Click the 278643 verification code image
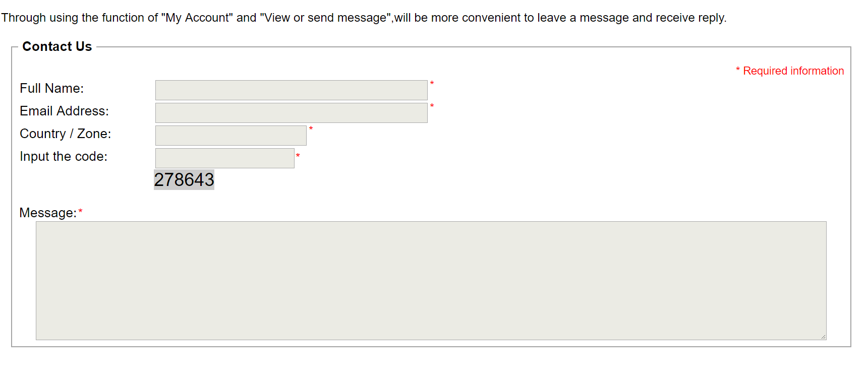The width and height of the screenshot is (868, 382). click(x=184, y=180)
